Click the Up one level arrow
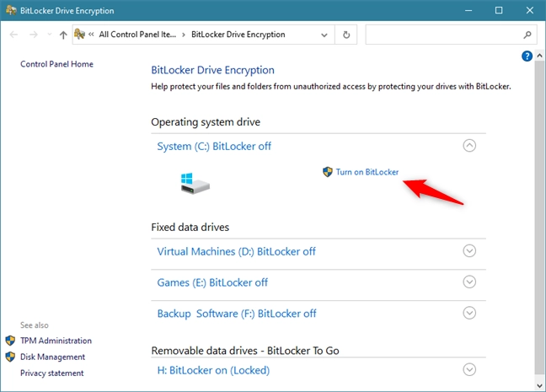546x392 pixels. click(63, 35)
